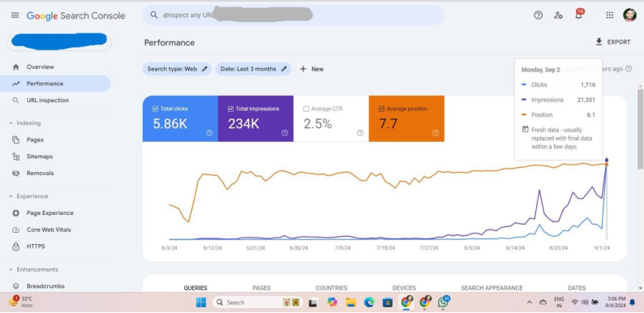
Task: Toggle the Average position checkbox
Action: click(381, 109)
